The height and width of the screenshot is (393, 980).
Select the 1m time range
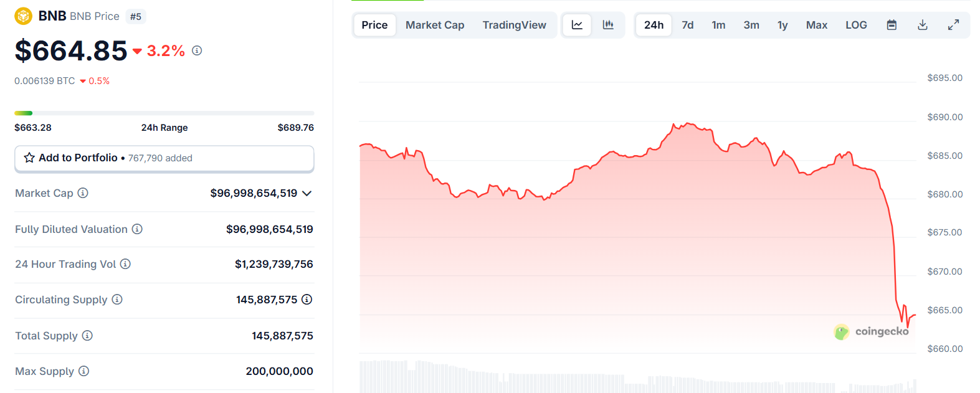718,25
